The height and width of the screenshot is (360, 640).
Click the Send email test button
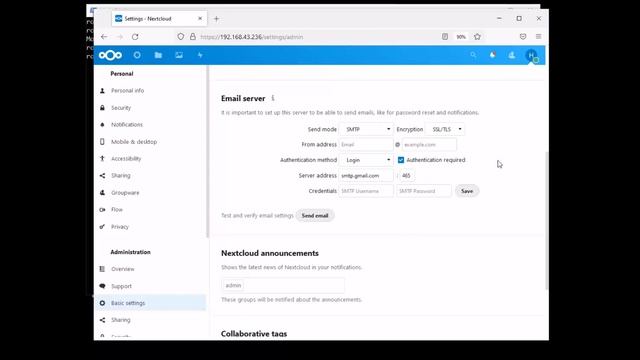(x=315, y=216)
